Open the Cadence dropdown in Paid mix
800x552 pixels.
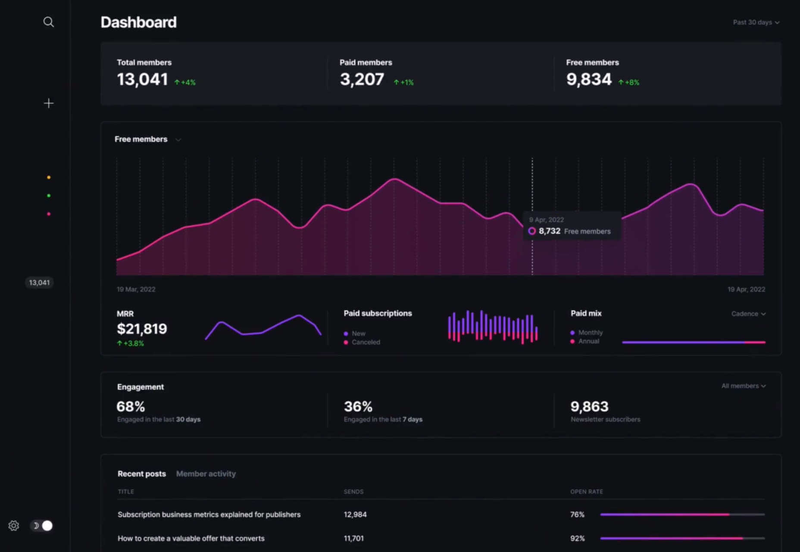point(748,314)
